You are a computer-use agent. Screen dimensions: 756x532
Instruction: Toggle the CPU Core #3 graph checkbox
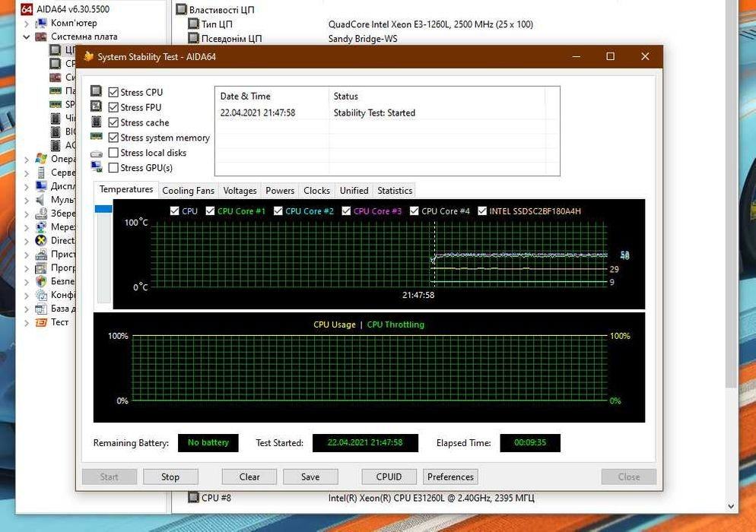[346, 211]
